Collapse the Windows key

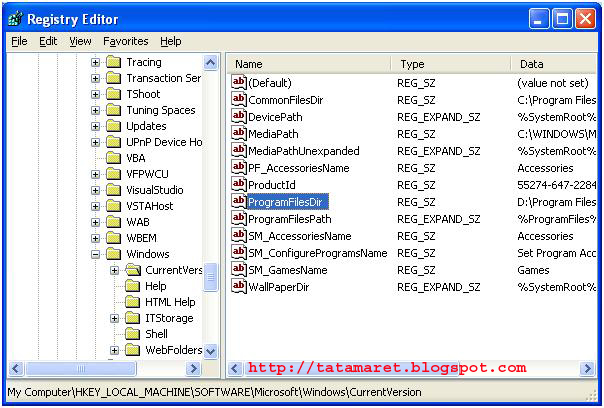[x=95, y=254]
